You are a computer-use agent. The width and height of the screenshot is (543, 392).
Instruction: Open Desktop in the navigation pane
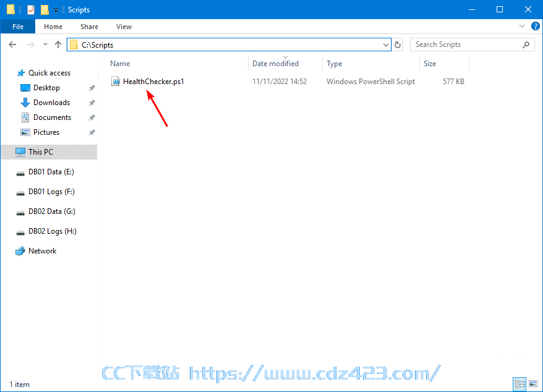(46, 88)
